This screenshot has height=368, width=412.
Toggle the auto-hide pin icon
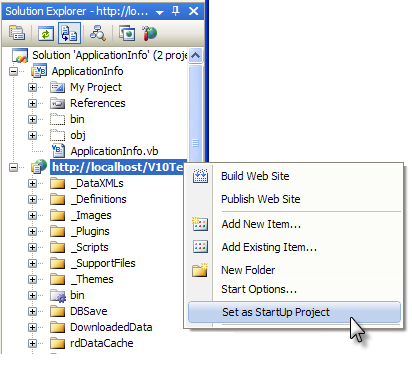(x=176, y=11)
